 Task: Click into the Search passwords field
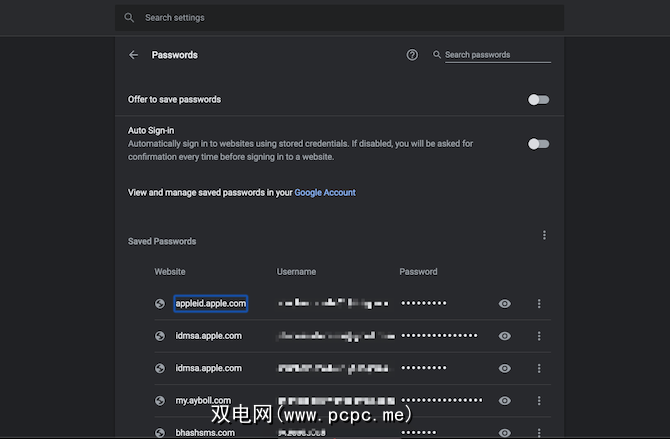tap(497, 55)
